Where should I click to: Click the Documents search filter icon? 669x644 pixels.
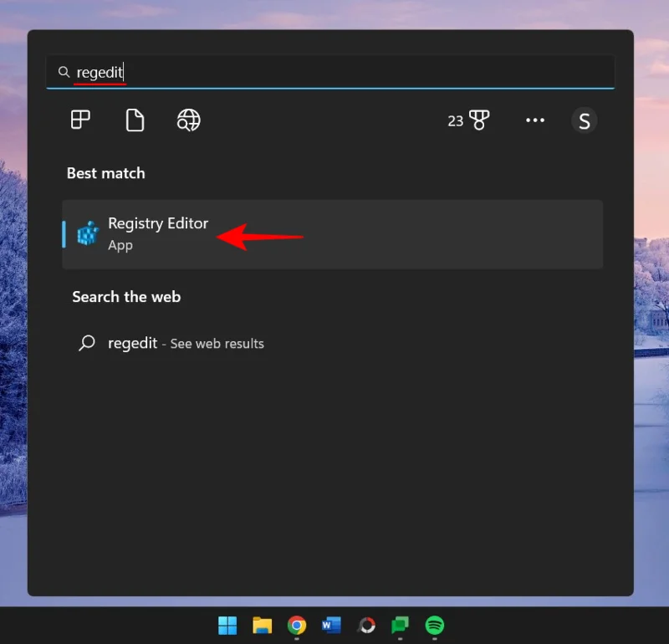click(x=134, y=120)
